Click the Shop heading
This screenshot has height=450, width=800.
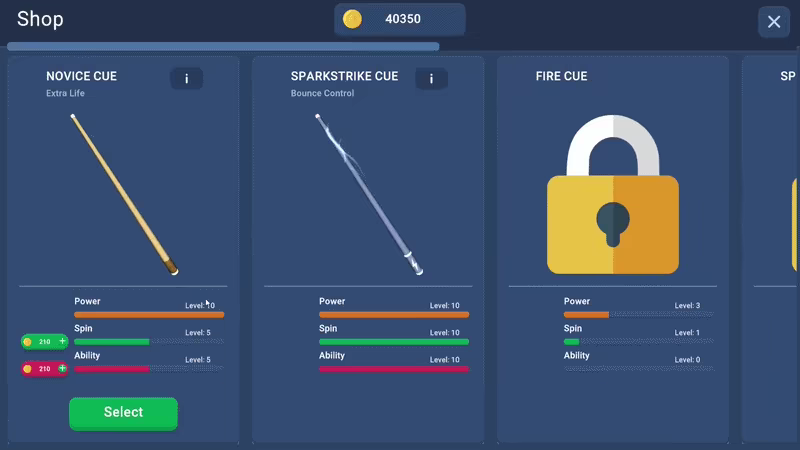40,19
